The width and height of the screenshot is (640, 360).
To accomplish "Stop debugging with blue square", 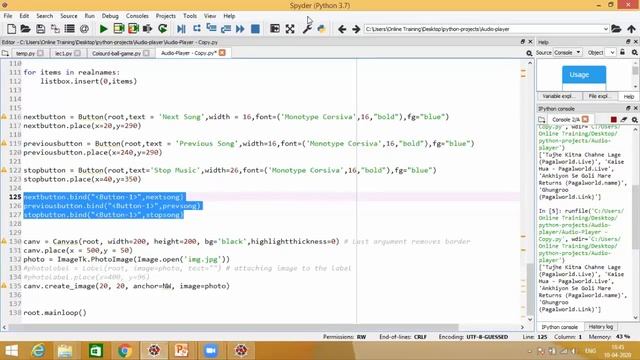I will click(x=255, y=29).
